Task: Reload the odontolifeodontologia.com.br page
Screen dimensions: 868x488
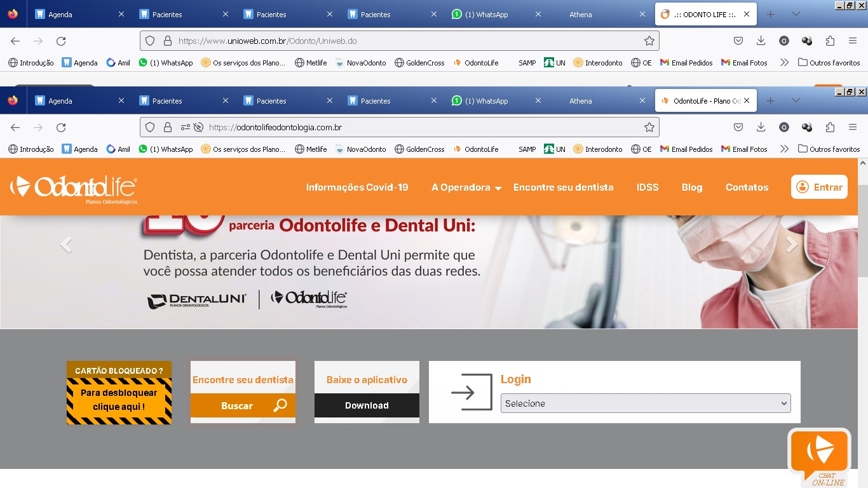Action: click(61, 127)
